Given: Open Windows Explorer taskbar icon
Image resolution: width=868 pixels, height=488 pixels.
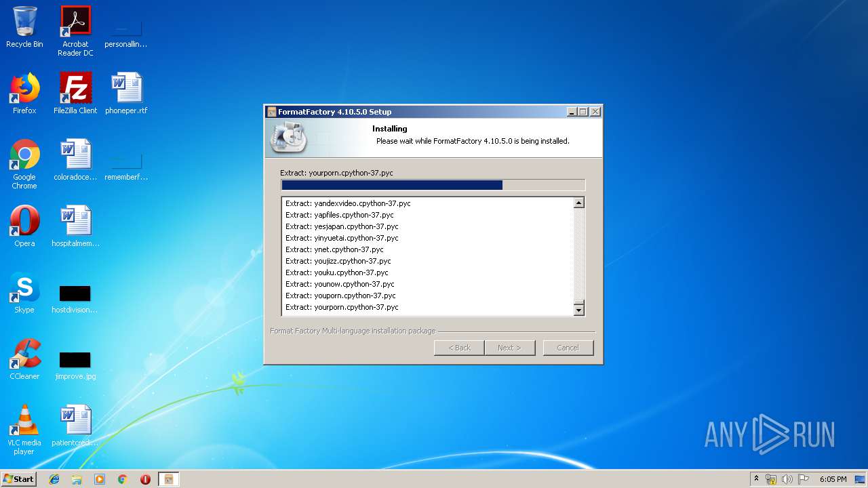Looking at the screenshot, I should point(77,479).
